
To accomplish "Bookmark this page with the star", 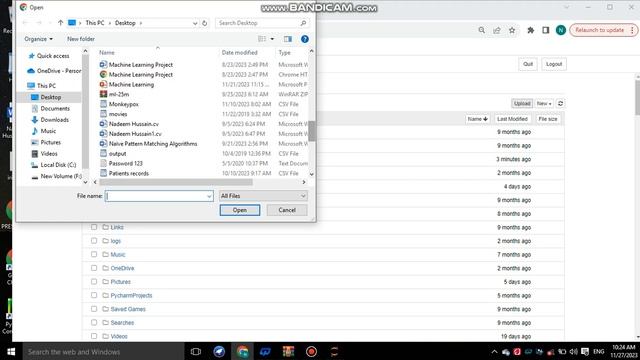I will (x=512, y=30).
